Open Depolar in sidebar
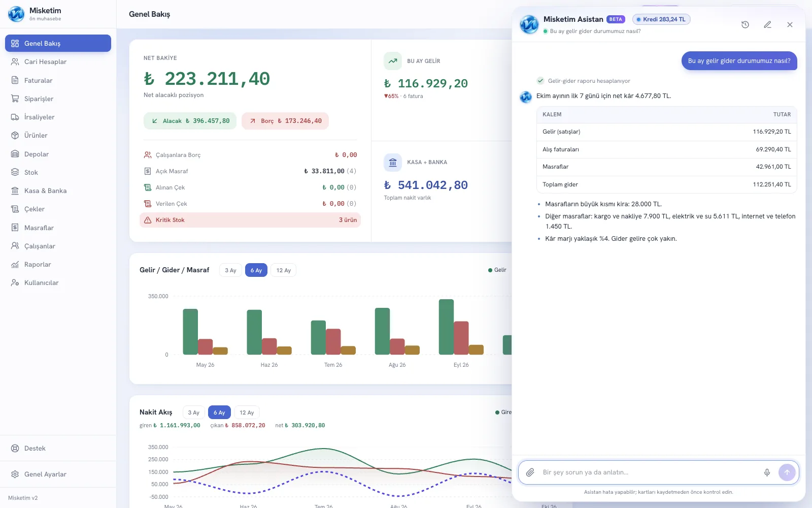This screenshot has height=508, width=812. (58, 154)
